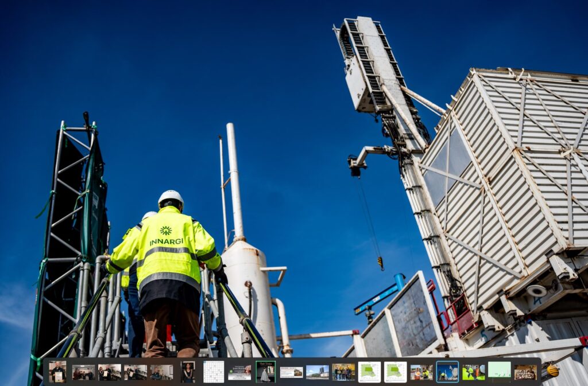The height and width of the screenshot is (386, 588).
Task: Open the thumbnail right of crossword grid
Action: tap(239, 372)
